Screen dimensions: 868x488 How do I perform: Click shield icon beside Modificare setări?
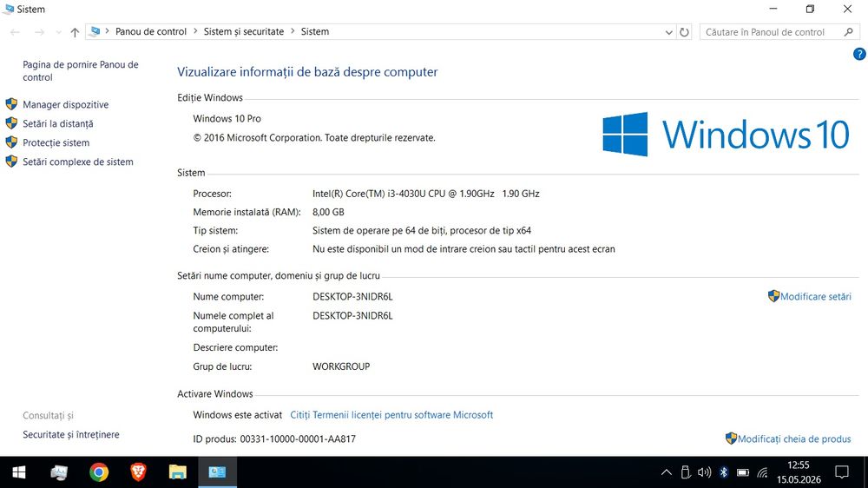tap(774, 296)
